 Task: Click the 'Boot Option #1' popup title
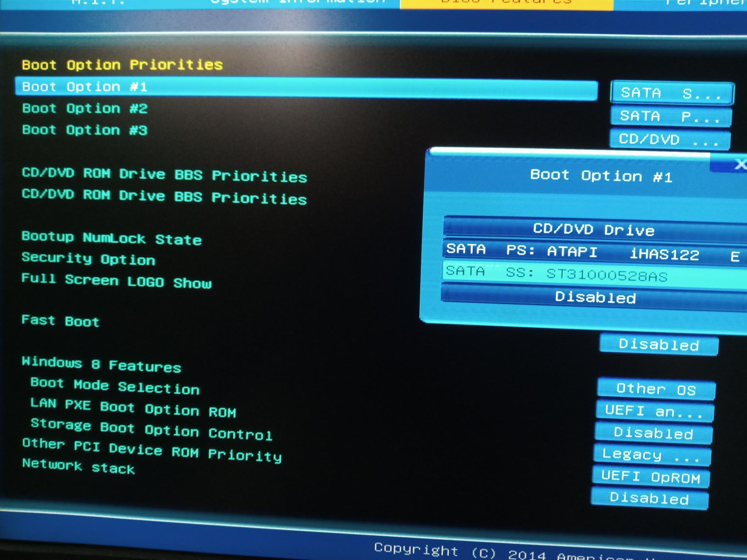tap(601, 176)
